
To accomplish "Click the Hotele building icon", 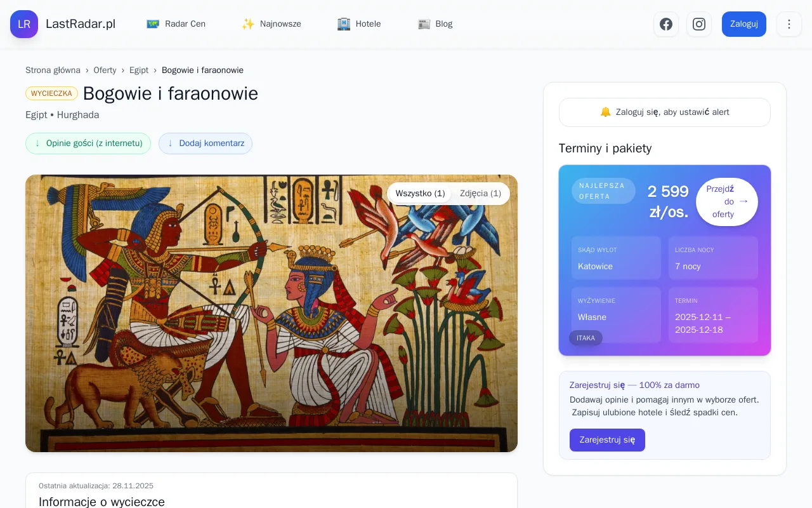I will (344, 24).
